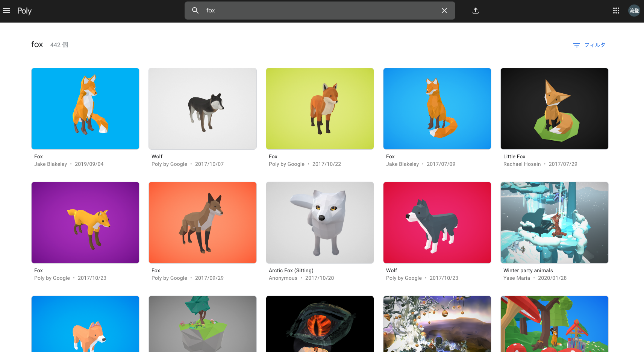This screenshot has height=352, width=644.
Task: Open filter settings beside result count
Action: point(589,45)
